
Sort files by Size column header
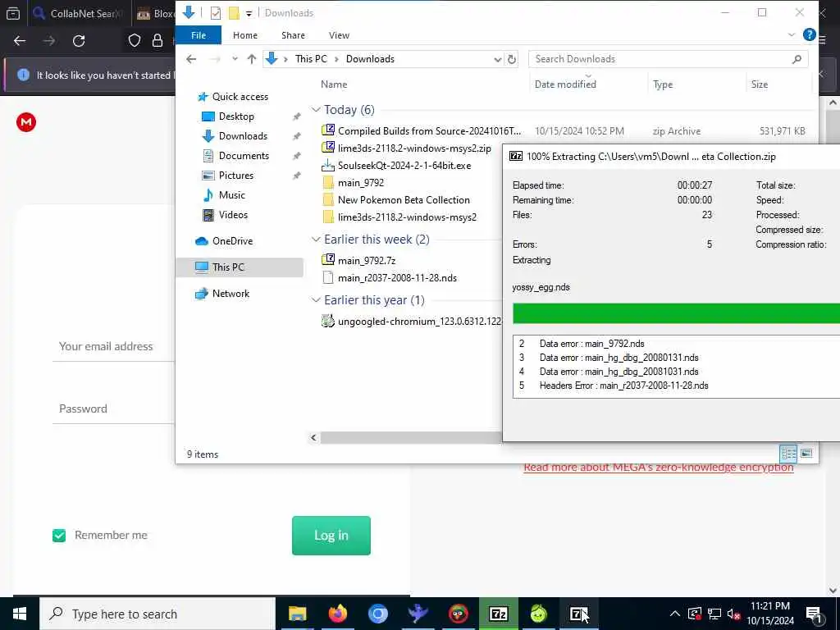pyautogui.click(x=759, y=84)
